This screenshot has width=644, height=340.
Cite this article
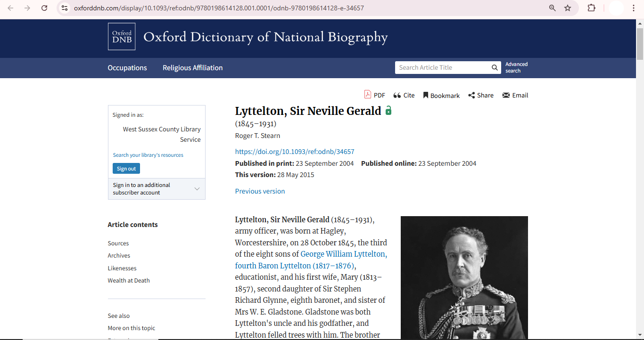pyautogui.click(x=404, y=95)
